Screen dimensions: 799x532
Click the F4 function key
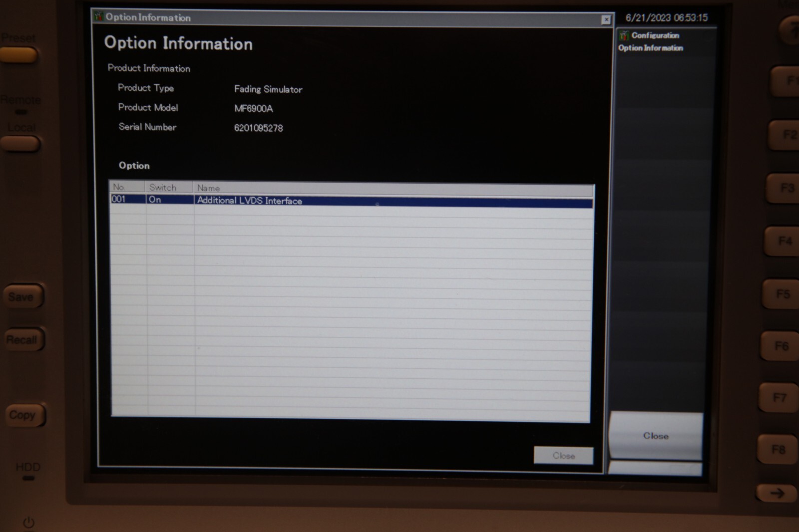pos(782,241)
